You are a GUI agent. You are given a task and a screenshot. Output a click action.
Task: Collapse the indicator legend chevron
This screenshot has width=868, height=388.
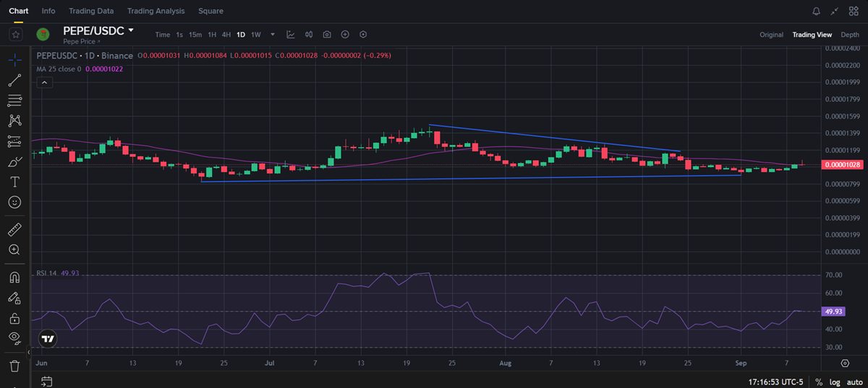pyautogui.click(x=44, y=82)
